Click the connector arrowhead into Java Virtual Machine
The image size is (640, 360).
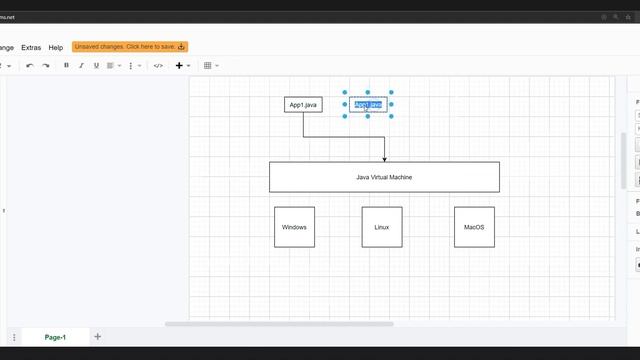(384, 160)
